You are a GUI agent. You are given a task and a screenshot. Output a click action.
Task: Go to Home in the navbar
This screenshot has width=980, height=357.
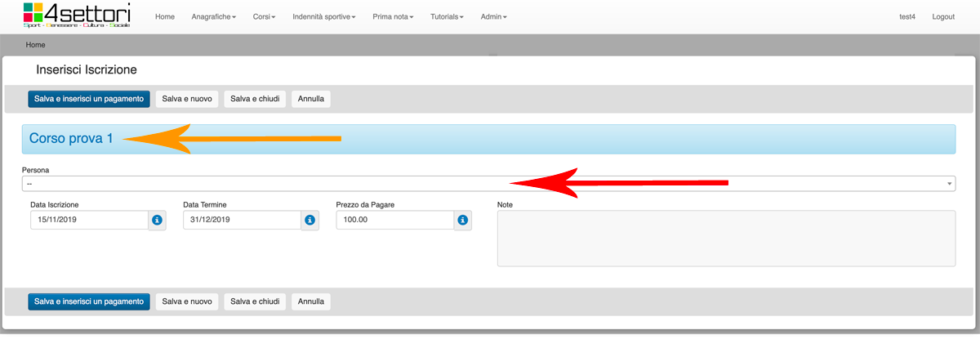coord(164,17)
